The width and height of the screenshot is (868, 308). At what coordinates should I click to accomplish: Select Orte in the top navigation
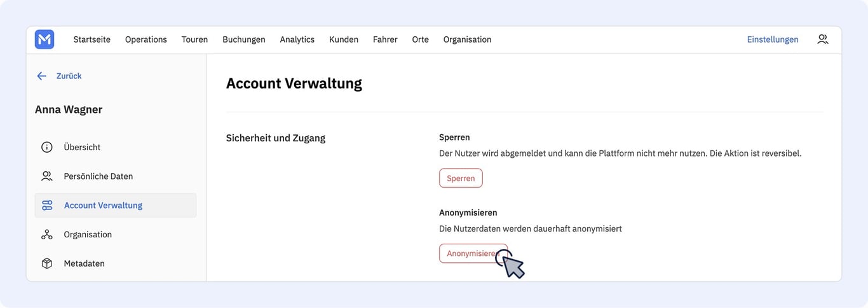coord(420,39)
